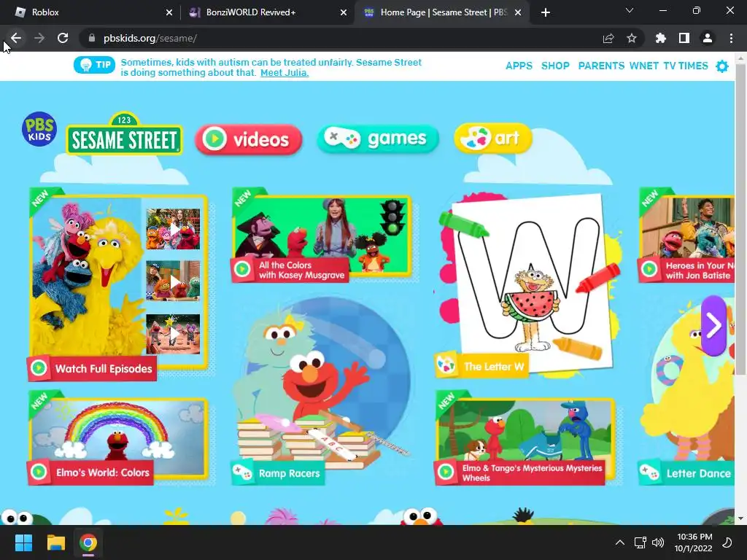747x560 pixels.
Task: Go back to the previous page
Action: (x=16, y=38)
